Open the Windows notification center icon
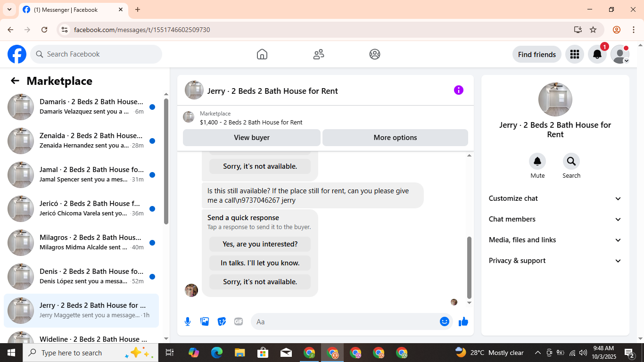Viewport: 644px width, 362px height. pyautogui.click(x=629, y=353)
